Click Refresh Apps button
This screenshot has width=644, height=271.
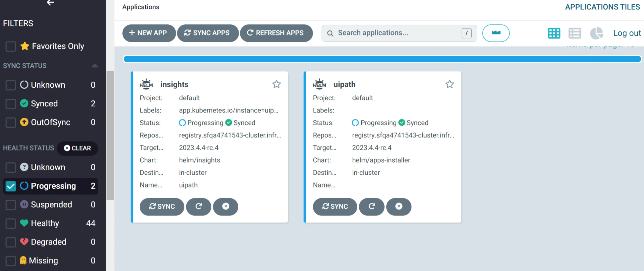276,33
